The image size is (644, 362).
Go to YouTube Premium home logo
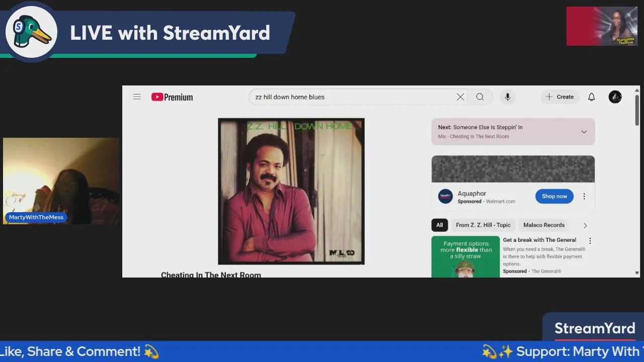[172, 97]
